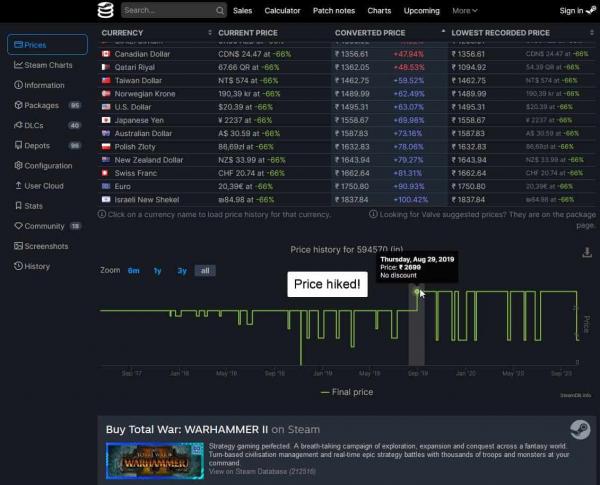The width and height of the screenshot is (600, 485).
Task: Load price history for Polish Zloty
Action: point(135,147)
